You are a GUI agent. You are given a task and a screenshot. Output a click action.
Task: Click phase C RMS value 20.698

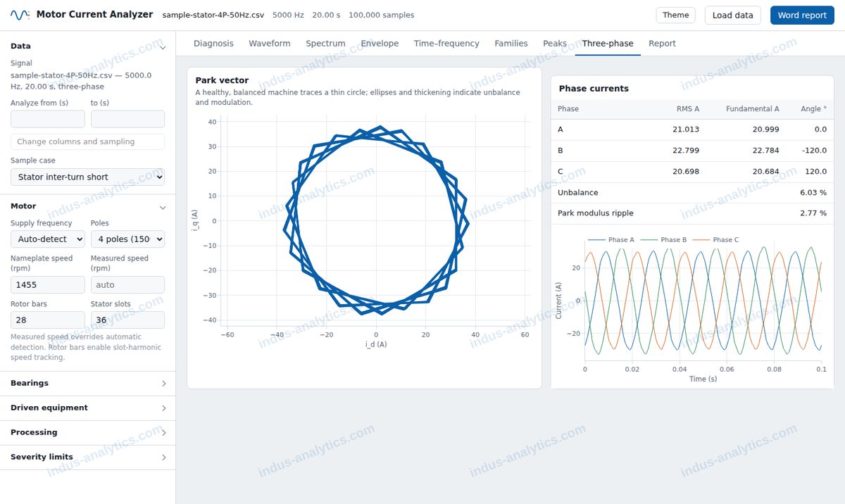click(x=686, y=172)
